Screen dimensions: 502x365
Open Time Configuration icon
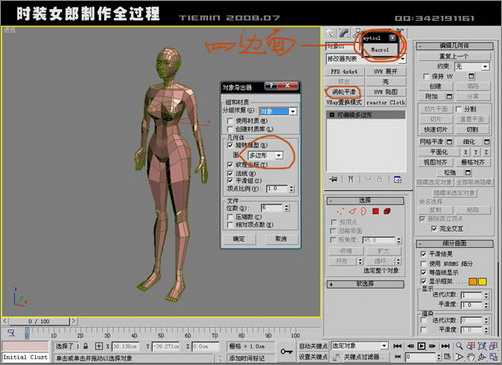(x=447, y=357)
